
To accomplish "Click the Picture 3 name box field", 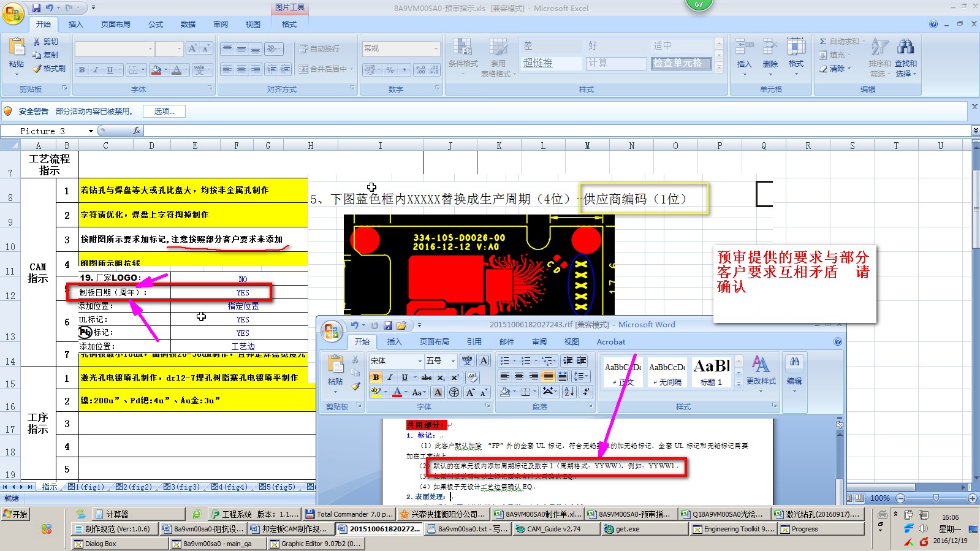I will (43, 131).
